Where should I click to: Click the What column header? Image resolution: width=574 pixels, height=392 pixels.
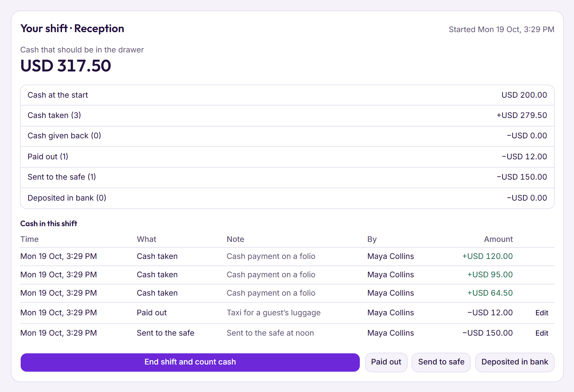coord(147,239)
